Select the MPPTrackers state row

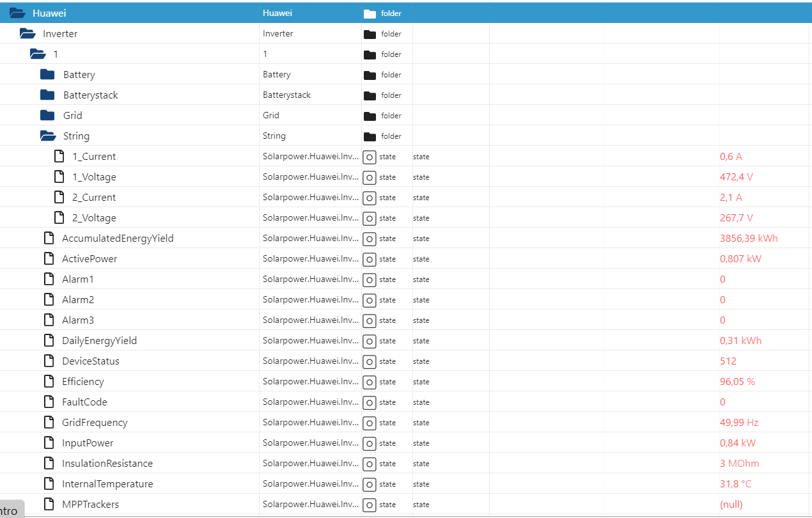tap(406, 504)
